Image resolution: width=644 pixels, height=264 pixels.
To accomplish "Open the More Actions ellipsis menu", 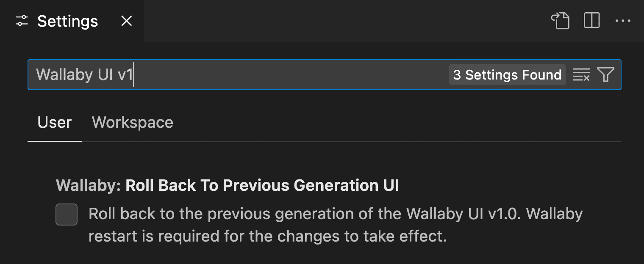I will click(x=623, y=21).
